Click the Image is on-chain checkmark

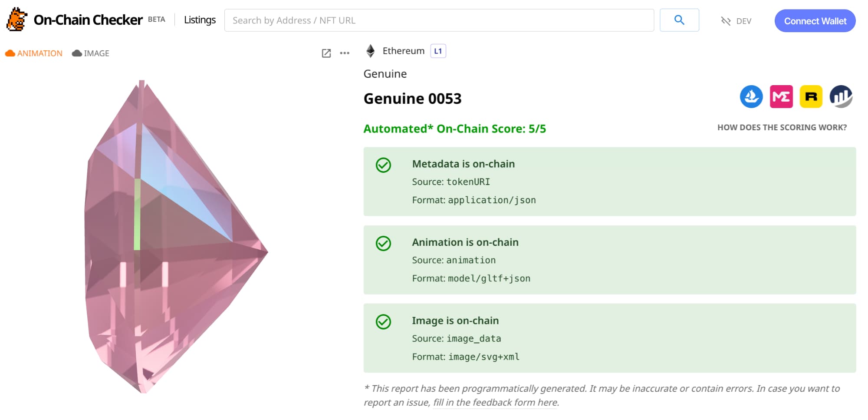click(x=383, y=322)
